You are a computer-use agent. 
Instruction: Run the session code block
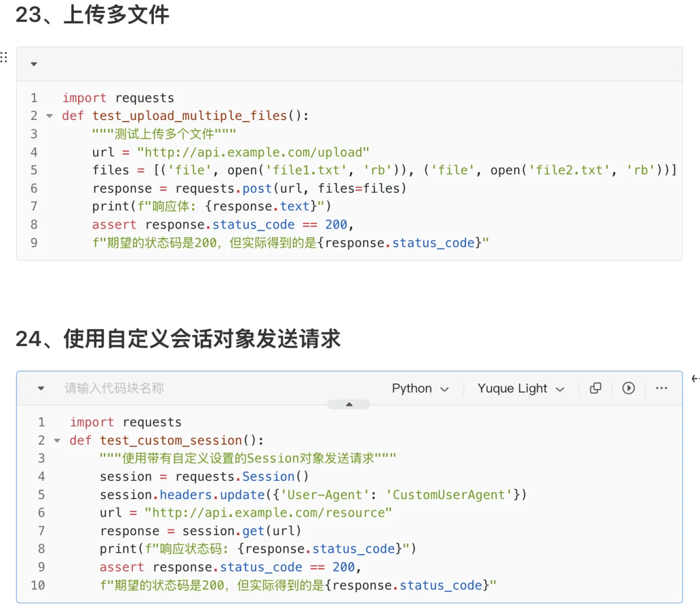(628, 388)
